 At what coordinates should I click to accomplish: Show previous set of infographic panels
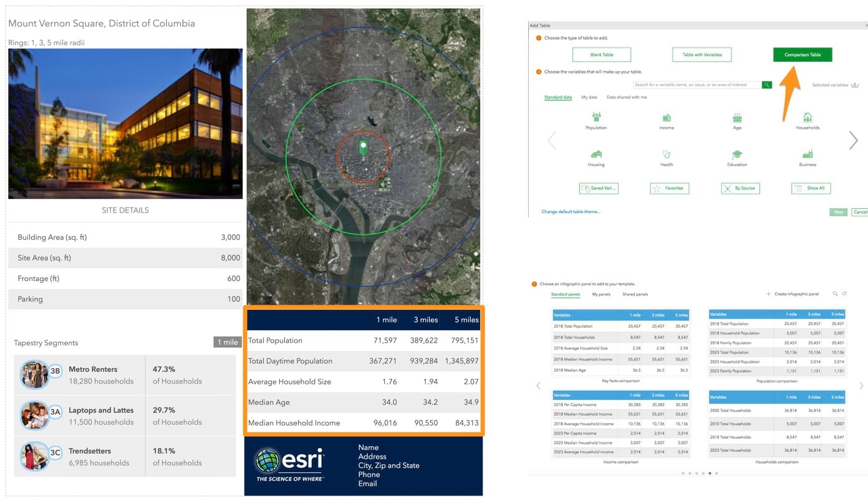pos(538,386)
